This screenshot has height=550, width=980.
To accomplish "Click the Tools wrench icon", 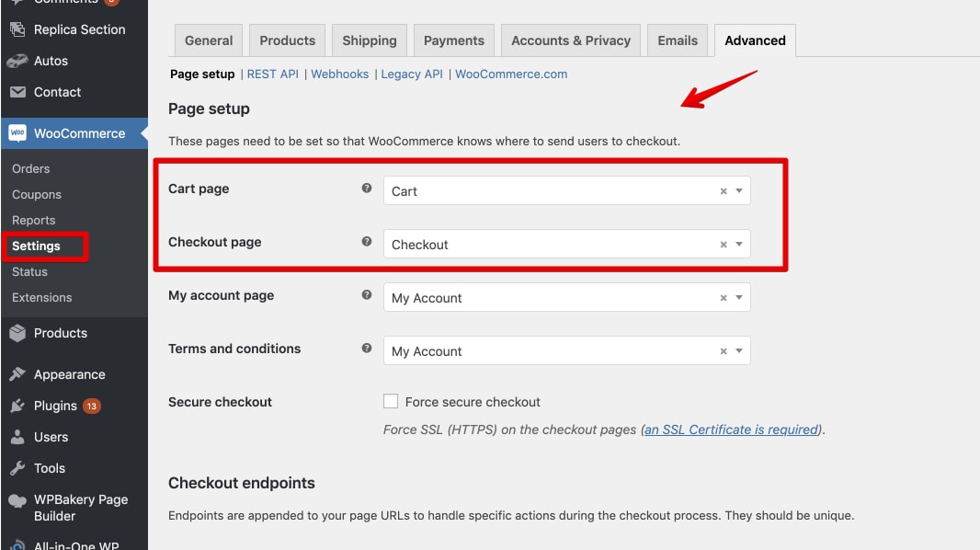I will (17, 468).
